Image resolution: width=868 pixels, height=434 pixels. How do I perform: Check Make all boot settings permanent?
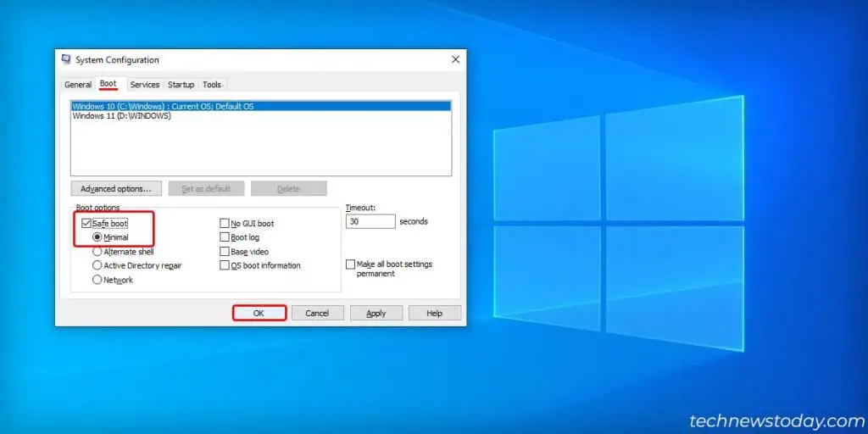pos(350,264)
